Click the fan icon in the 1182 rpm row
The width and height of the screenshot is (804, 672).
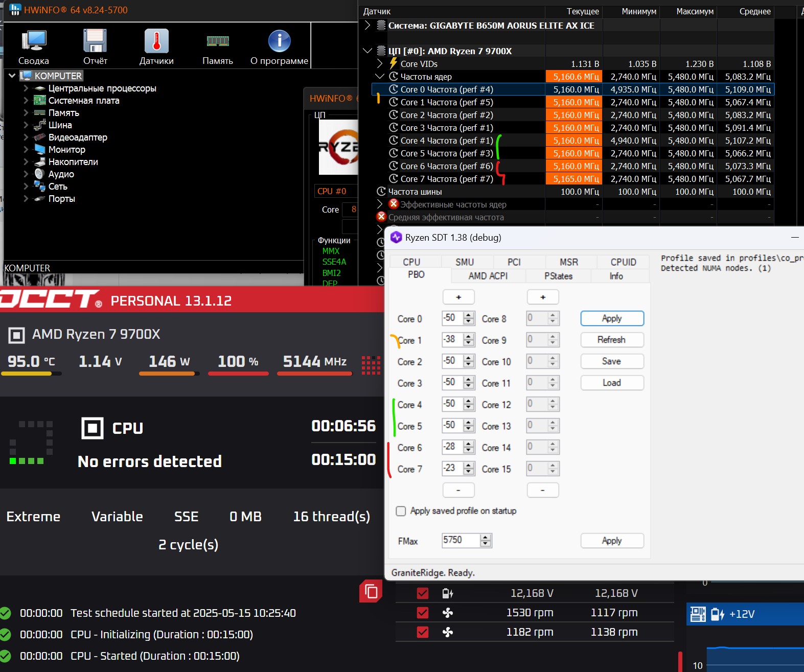click(448, 632)
